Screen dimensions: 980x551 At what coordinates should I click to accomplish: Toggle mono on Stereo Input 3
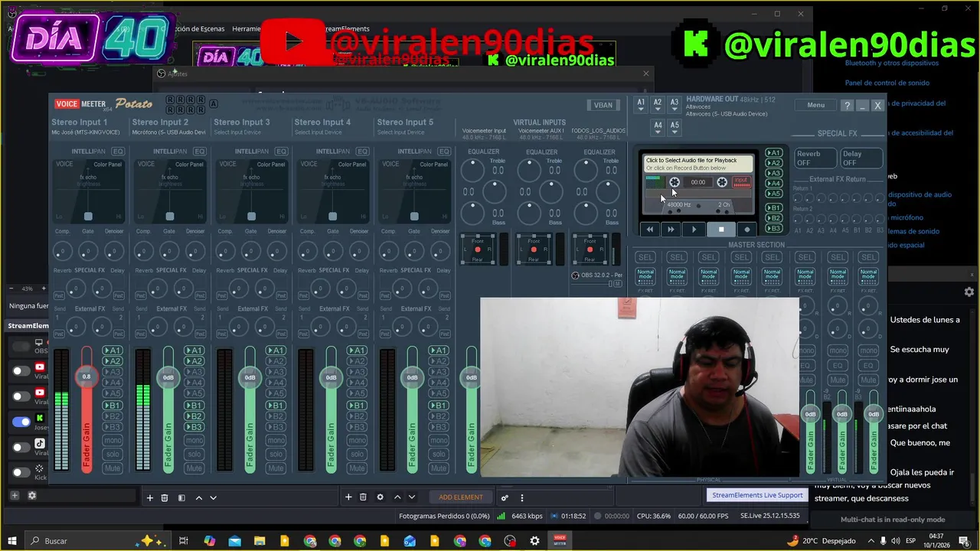pos(276,441)
